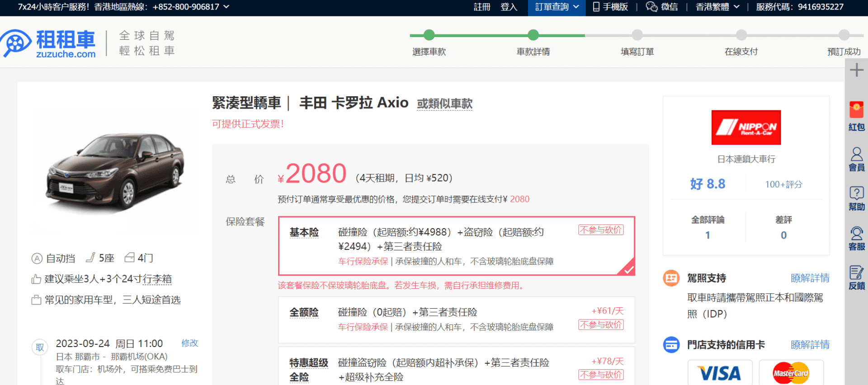Viewport: 868px width, 385px height.
Task: Click the 不参与砍价 tag on 全额险
Action: (601, 325)
